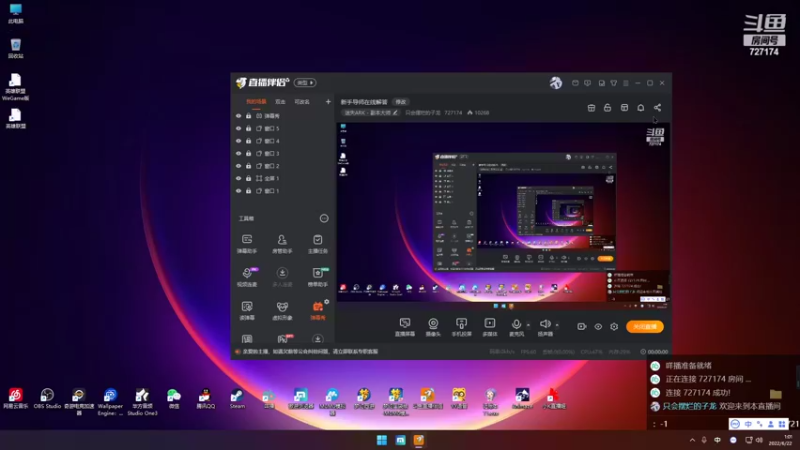Show hidden system tray icons chevron
800x450 pixels.
[692, 440]
